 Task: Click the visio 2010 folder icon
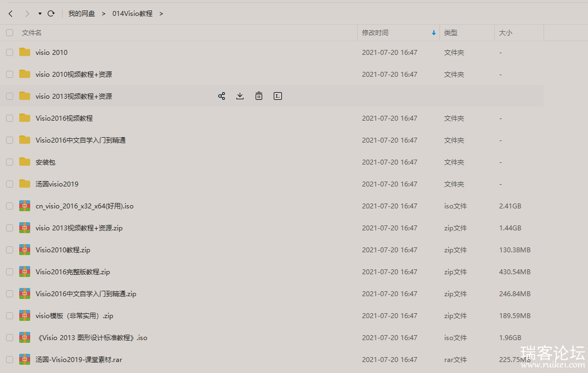(x=25, y=52)
